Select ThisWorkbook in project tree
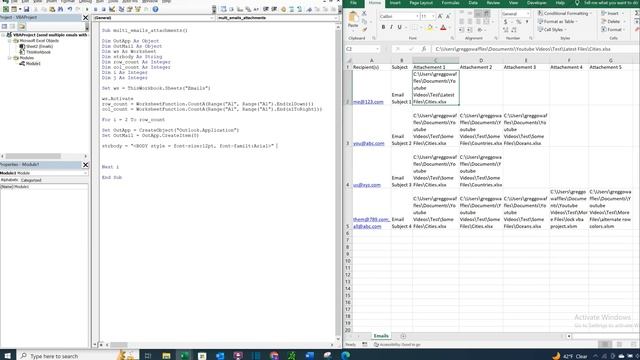This screenshot has height=360, width=640. (38, 52)
